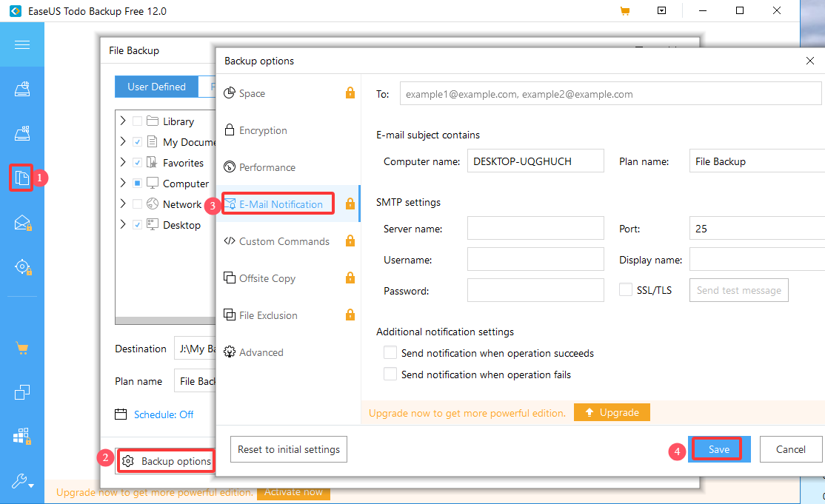The height and width of the screenshot is (504, 825).
Task: Open the locked System Transfer sidebar icon
Action: tap(22, 436)
